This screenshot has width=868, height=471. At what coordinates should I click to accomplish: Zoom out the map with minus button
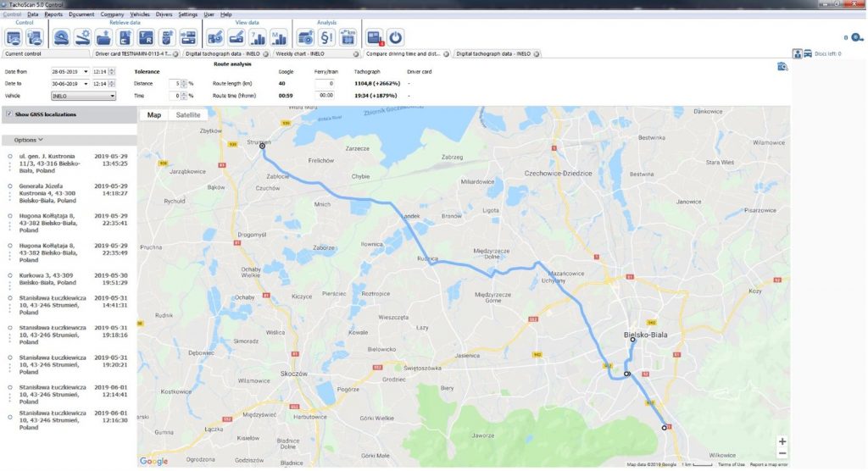pyautogui.click(x=782, y=454)
